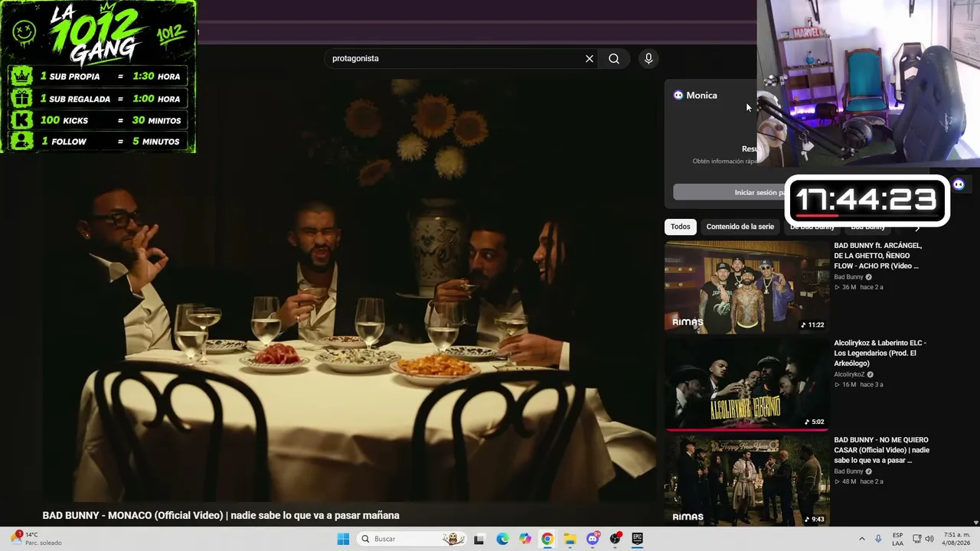Go to the AlcolirykoZ channel
This screenshot has width=980, height=551.
click(849, 374)
